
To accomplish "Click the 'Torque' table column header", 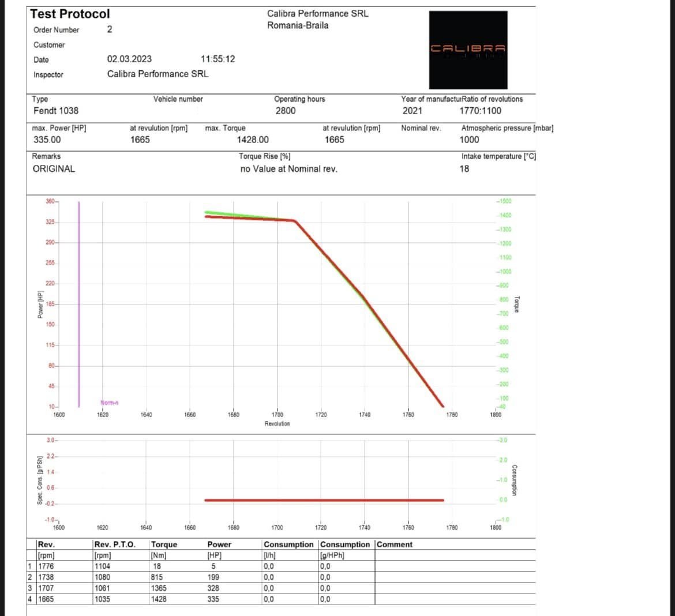I will click(164, 544).
